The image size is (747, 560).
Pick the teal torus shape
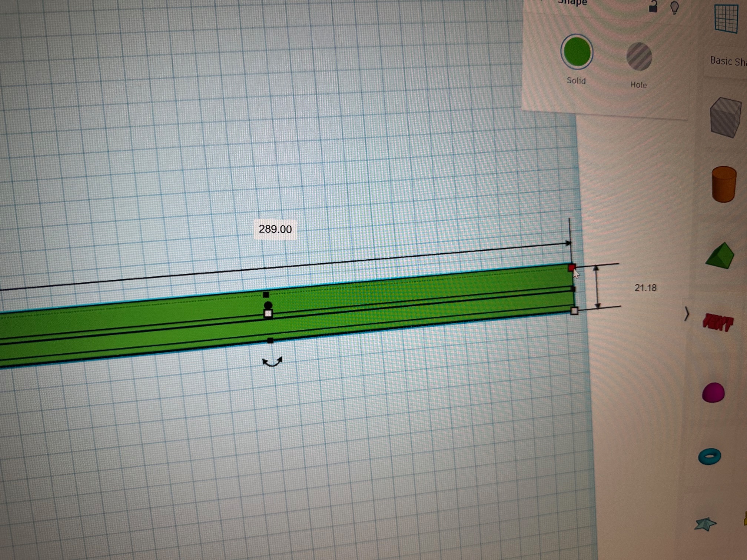click(x=710, y=456)
